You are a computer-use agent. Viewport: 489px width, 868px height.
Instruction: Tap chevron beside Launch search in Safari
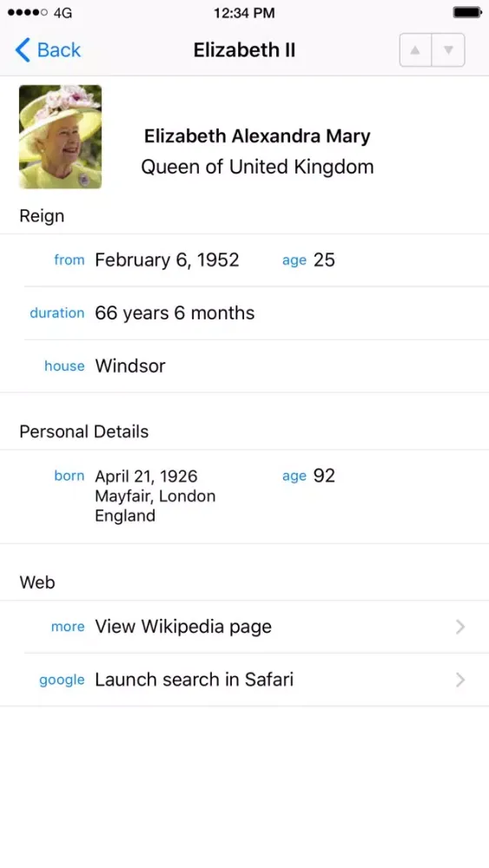click(460, 680)
